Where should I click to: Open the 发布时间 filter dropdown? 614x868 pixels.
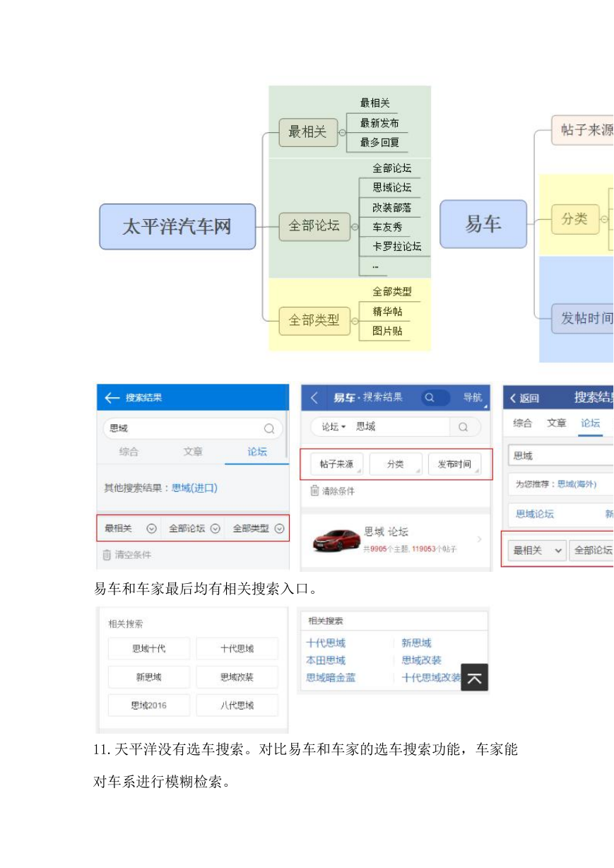tap(455, 464)
